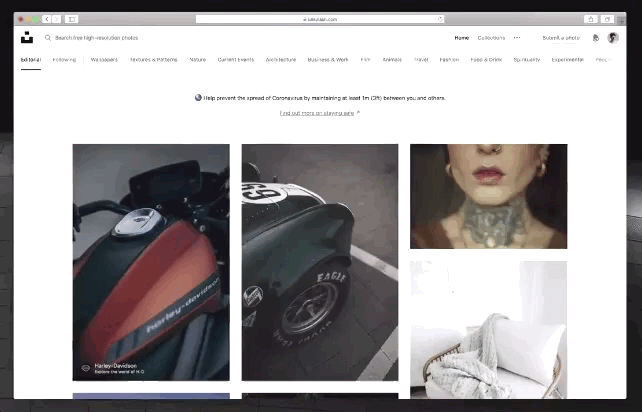Open the Fashion category tab
Screen dimensions: 642x412
[x=449, y=60]
